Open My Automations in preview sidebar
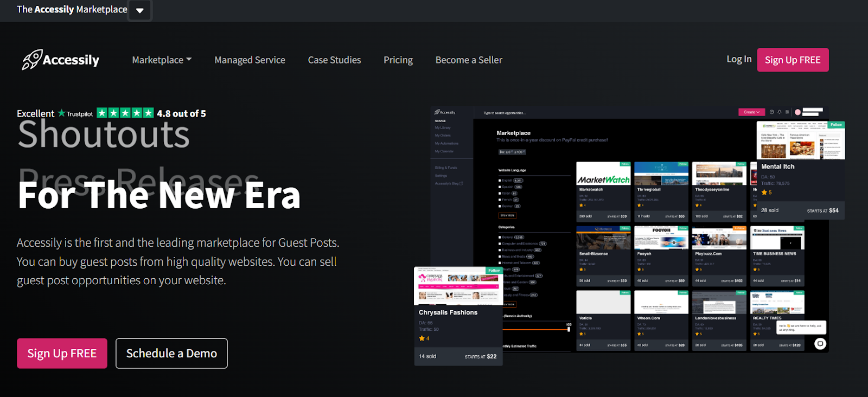The height and width of the screenshot is (397, 868). coord(446,144)
